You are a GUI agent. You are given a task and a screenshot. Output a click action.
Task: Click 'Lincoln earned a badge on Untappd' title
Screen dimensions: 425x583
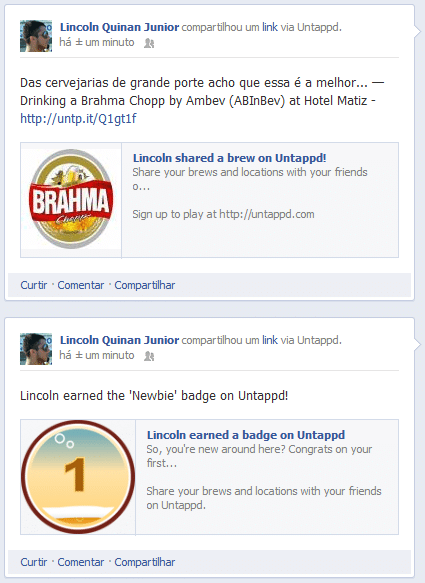[246, 435]
